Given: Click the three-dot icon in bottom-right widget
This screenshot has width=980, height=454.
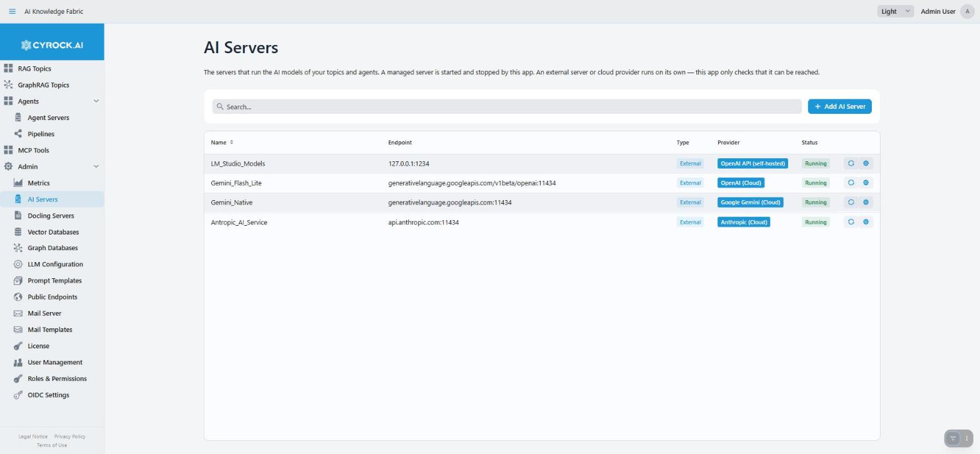Looking at the screenshot, I should (x=966, y=438).
